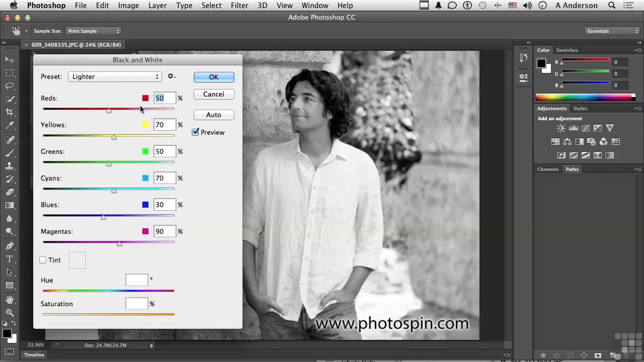Open the History panel icon
The image size is (644, 362).
tap(523, 58)
